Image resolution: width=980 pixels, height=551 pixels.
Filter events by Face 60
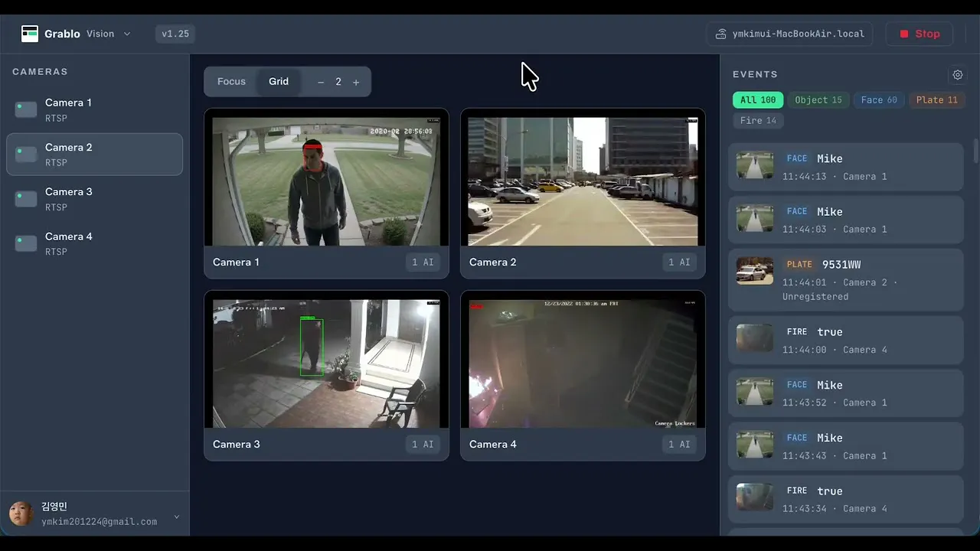click(879, 99)
